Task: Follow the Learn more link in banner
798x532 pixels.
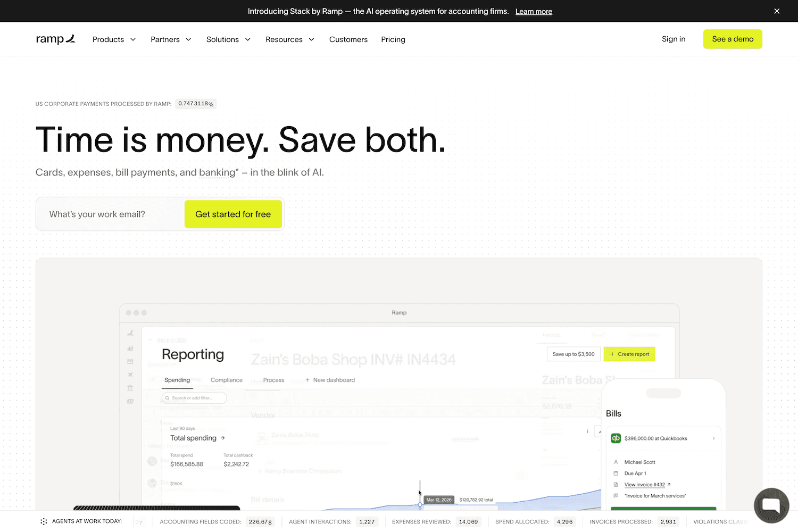Action: pyautogui.click(x=534, y=11)
